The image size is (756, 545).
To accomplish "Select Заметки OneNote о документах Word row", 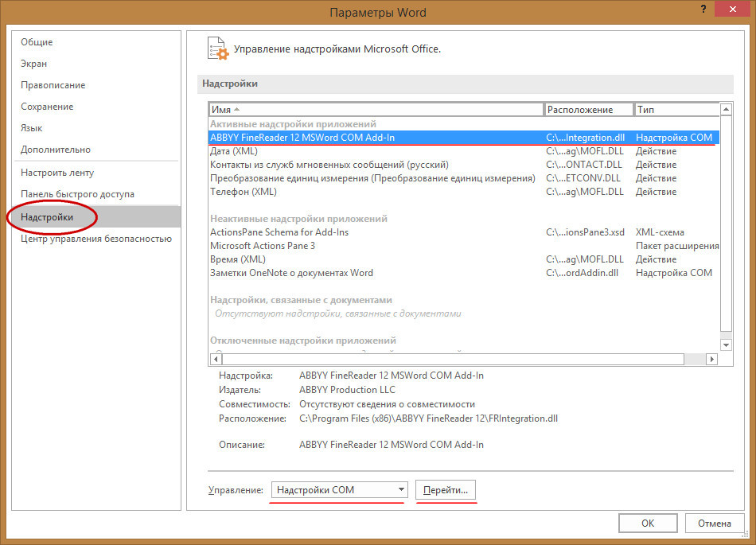I will pos(464,272).
